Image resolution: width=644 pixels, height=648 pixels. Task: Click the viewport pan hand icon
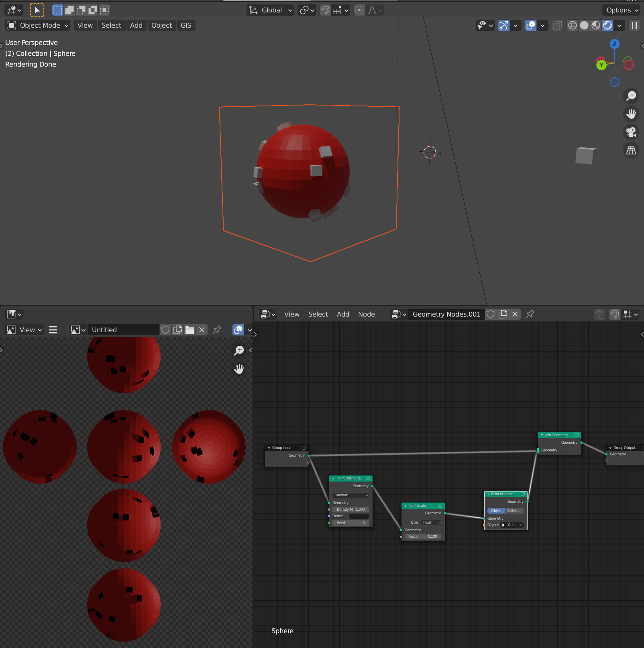pyautogui.click(x=631, y=114)
